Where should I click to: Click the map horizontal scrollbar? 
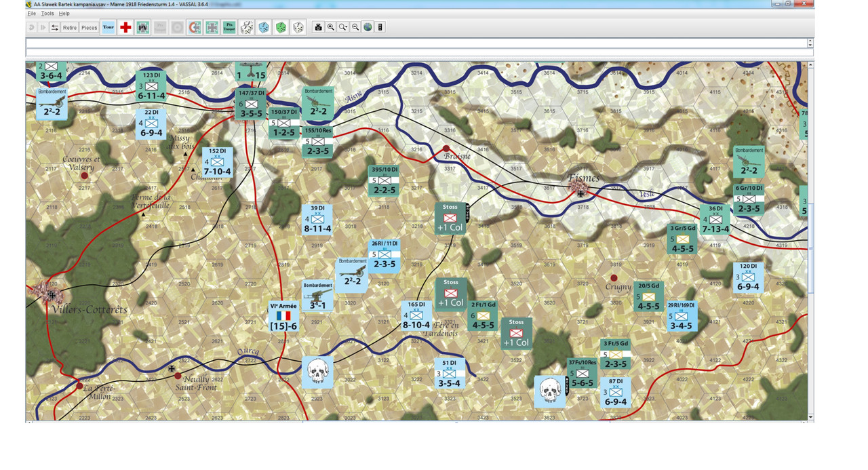[x=417, y=421]
